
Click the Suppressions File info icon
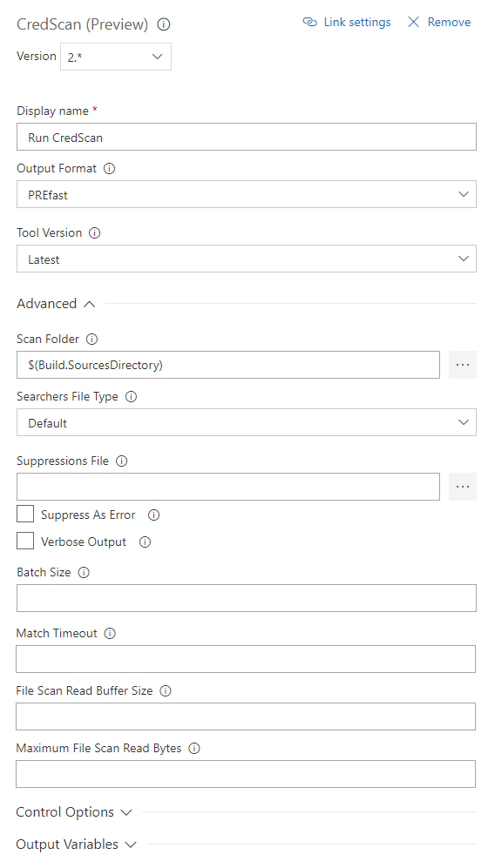(122, 461)
